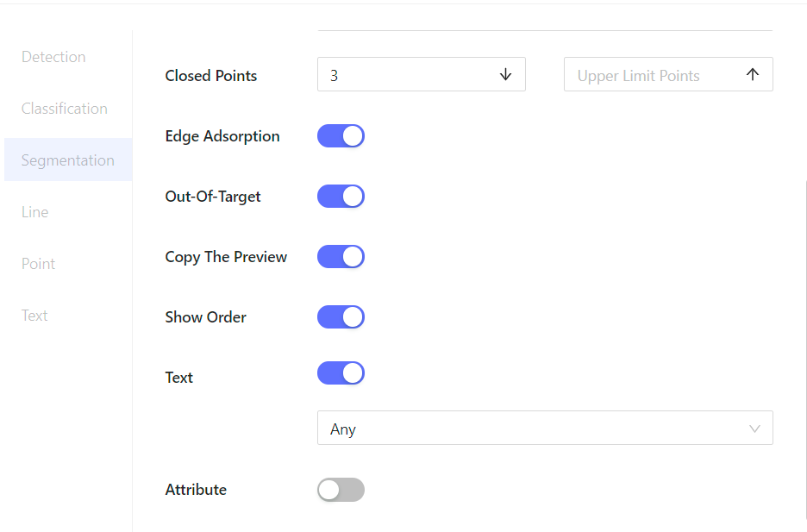Image resolution: width=807 pixels, height=532 pixels.
Task: Disable Copy The Preview
Action: [x=341, y=256]
